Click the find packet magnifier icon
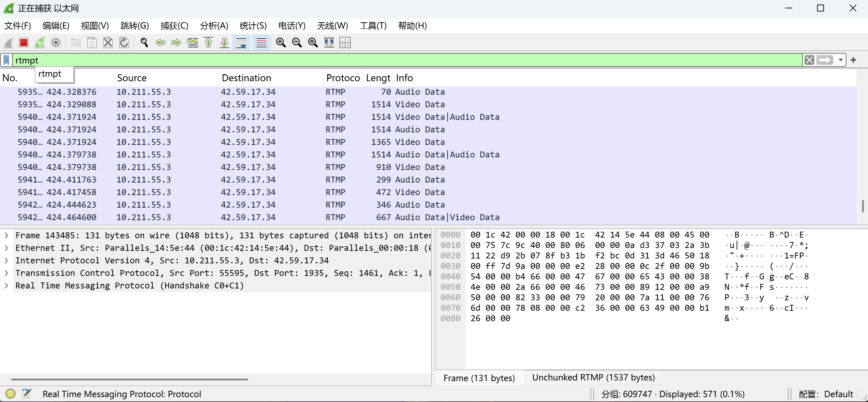This screenshot has height=402, width=868. pyautogui.click(x=144, y=42)
